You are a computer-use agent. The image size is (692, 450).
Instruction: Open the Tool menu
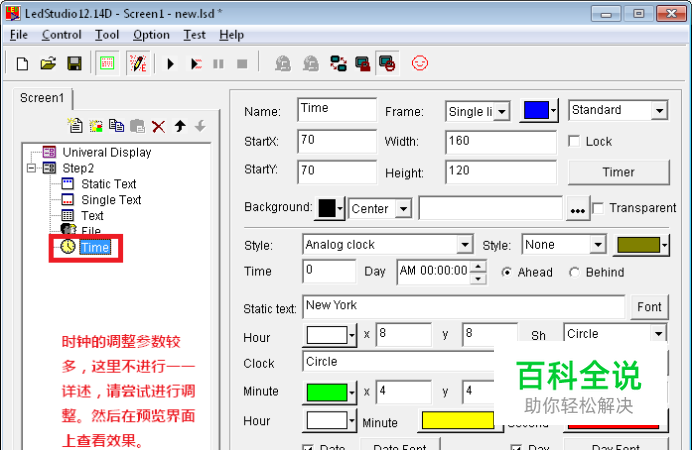[107, 35]
